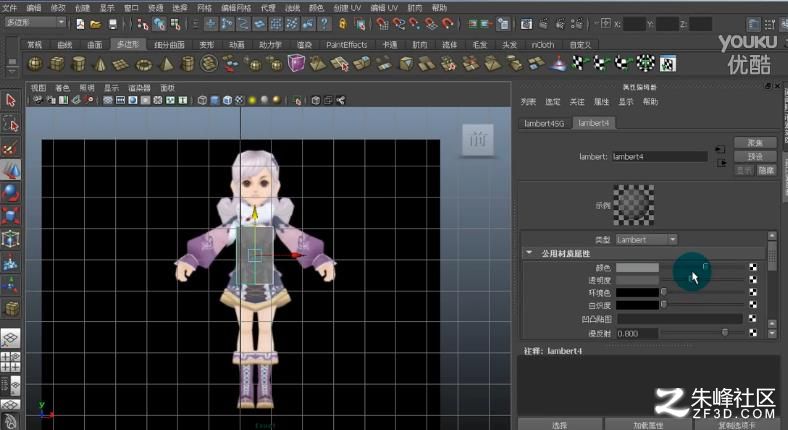Viewport: 788px width, 430px height.
Task: Create a polygon torus from the shelf
Action: (x=144, y=64)
